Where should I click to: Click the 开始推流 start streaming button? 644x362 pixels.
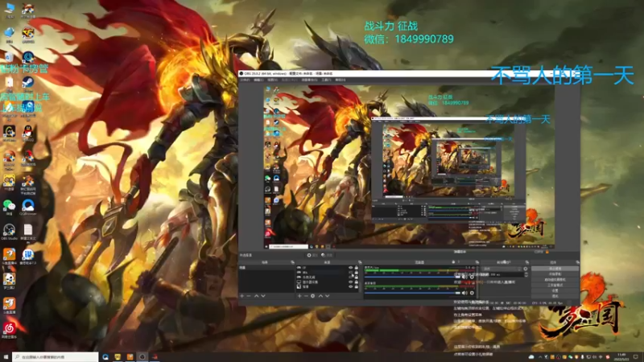coord(555,269)
